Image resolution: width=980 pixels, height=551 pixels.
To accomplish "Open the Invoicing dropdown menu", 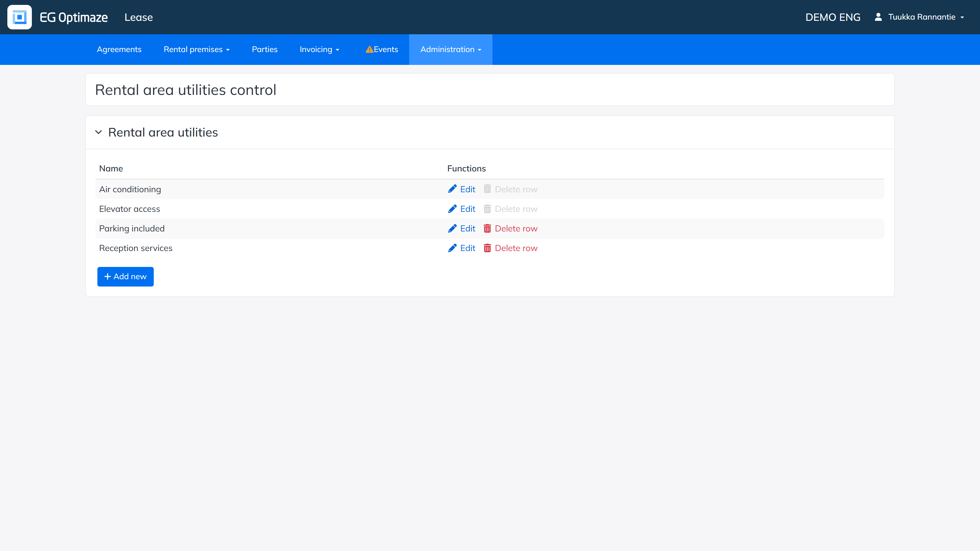I will pyautogui.click(x=319, y=49).
